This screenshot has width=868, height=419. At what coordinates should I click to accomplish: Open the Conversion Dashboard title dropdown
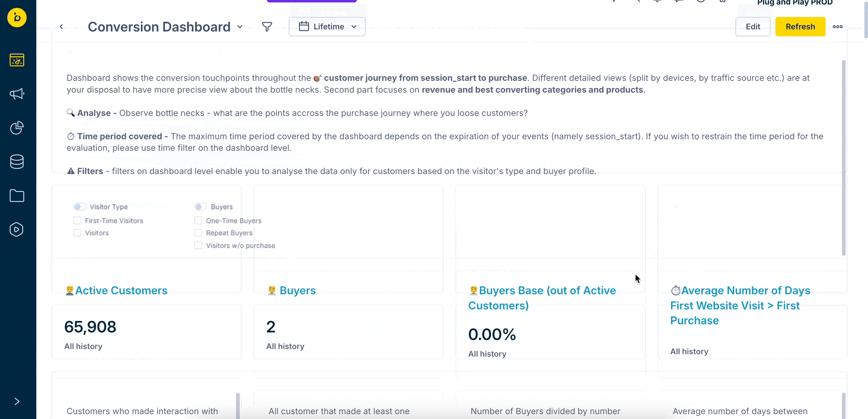click(x=240, y=27)
